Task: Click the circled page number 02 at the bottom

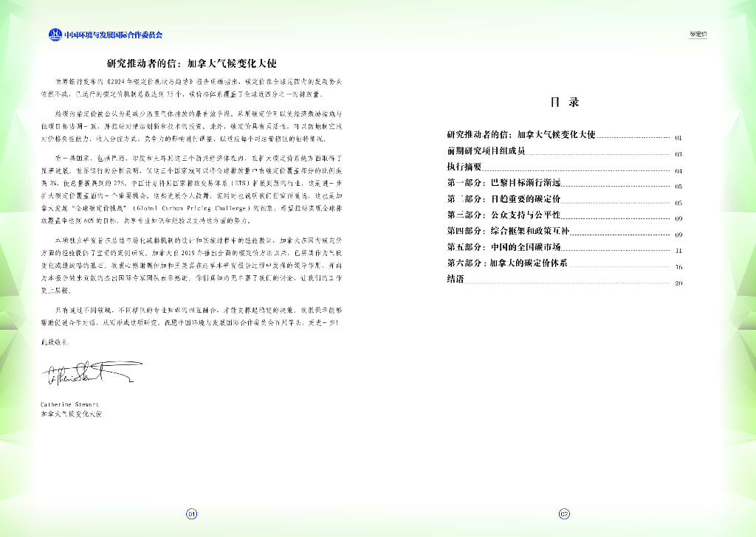Action: [564, 514]
